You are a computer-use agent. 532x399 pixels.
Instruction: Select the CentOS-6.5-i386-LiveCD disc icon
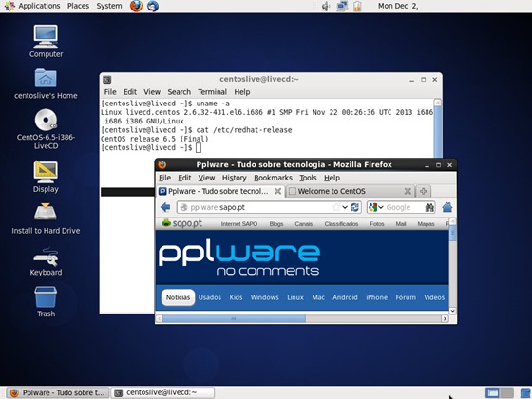[x=46, y=120]
